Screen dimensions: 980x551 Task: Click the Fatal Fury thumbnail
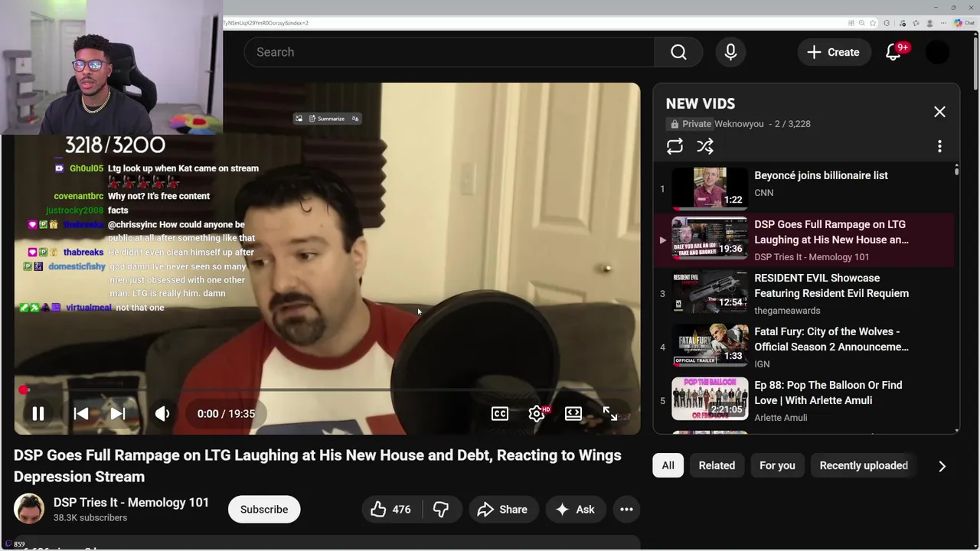710,345
